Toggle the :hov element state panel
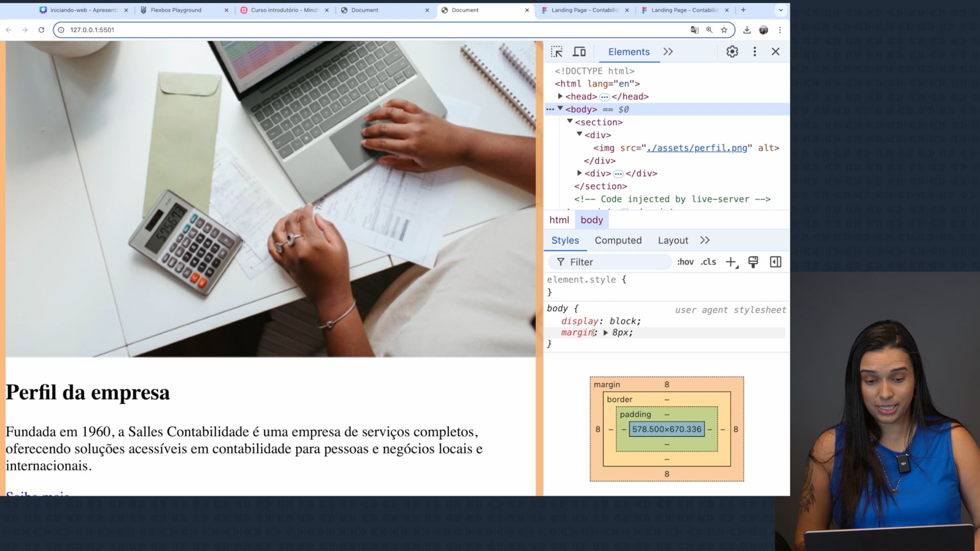 685,262
